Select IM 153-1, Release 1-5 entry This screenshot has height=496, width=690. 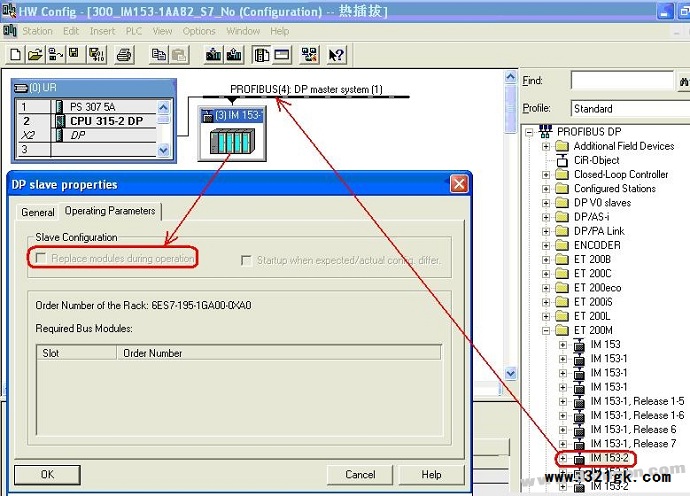pos(637,401)
